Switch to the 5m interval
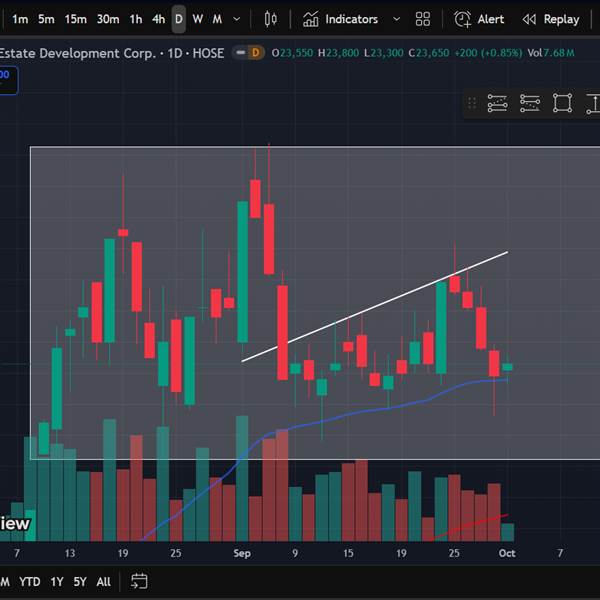Image resolution: width=600 pixels, height=600 pixels. [46, 19]
